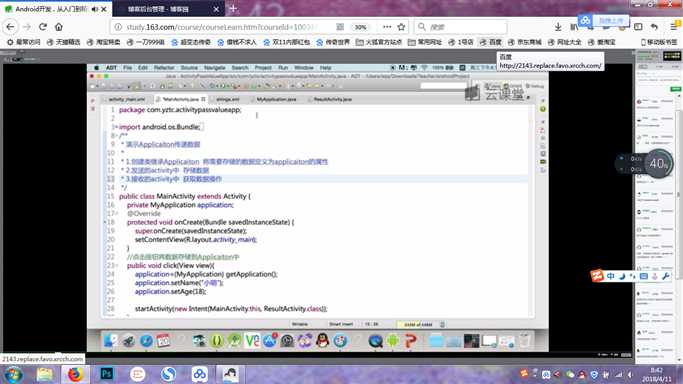Open the 百度 bookmark link

click(x=490, y=42)
